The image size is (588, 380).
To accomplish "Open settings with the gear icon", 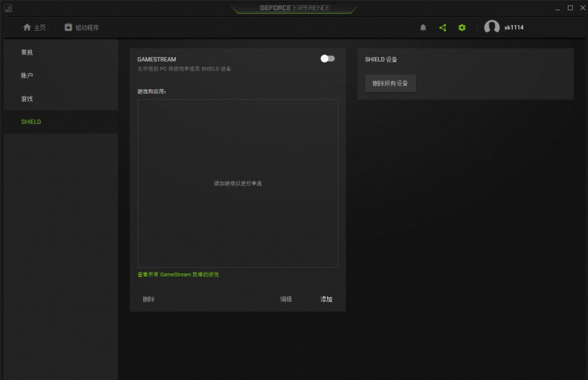I will (x=462, y=27).
